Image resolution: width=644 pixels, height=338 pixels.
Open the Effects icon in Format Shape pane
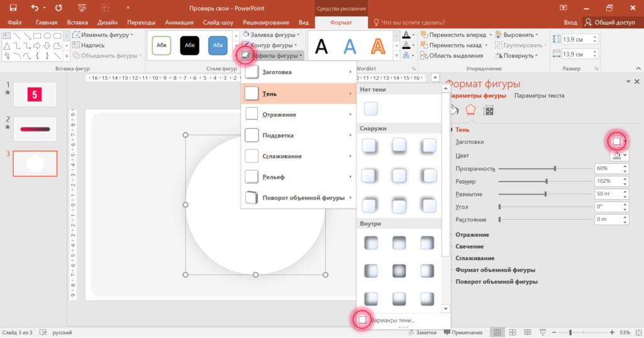pos(470,111)
